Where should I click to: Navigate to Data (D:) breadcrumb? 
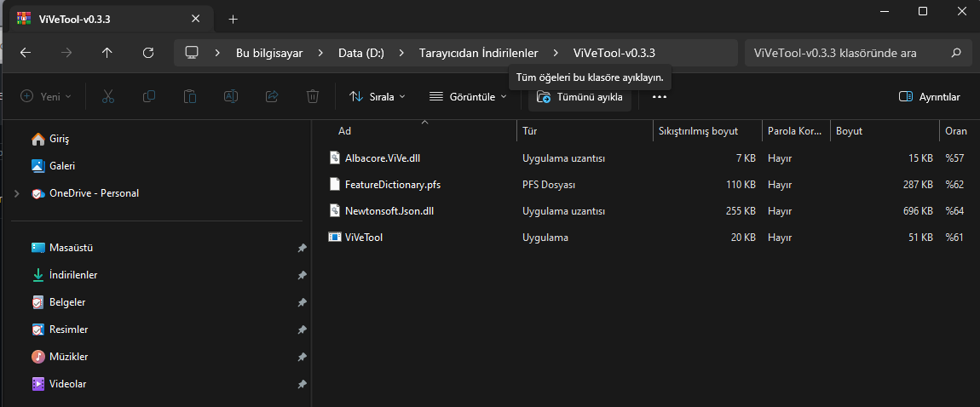tap(361, 53)
